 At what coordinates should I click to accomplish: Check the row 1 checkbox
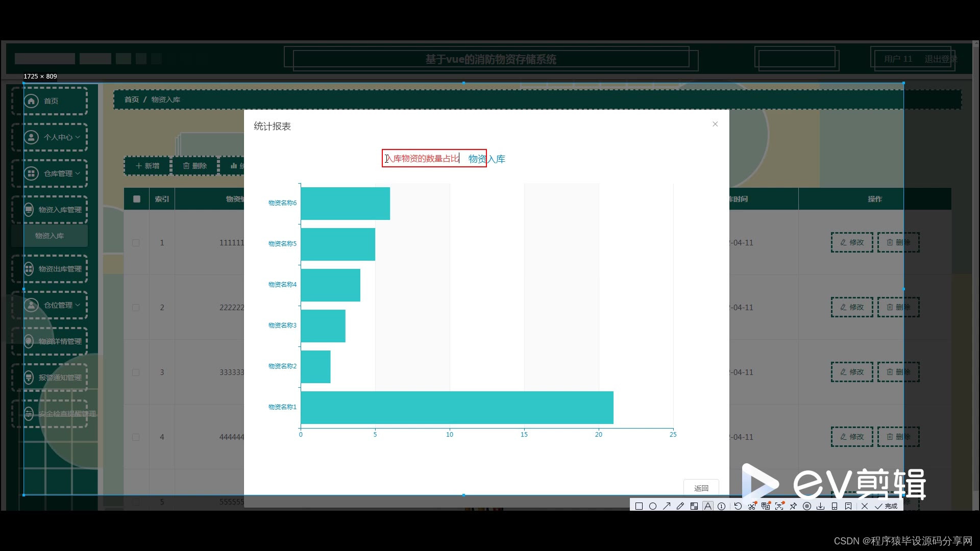coord(136,243)
